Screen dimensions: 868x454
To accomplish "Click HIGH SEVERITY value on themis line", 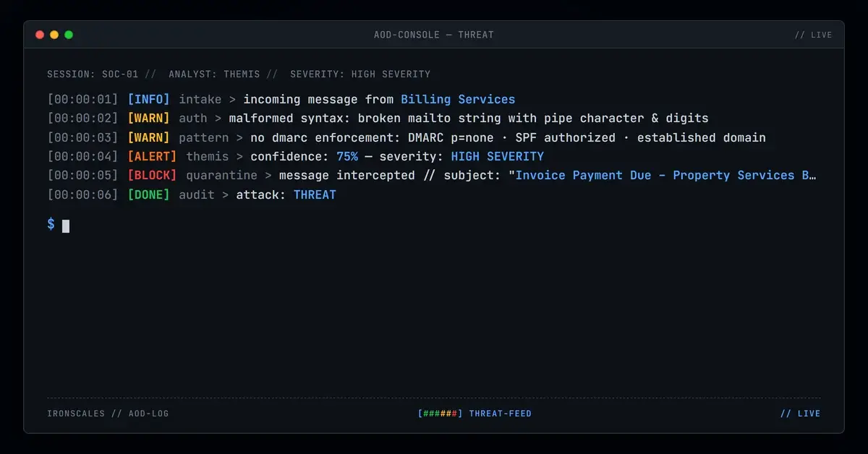I will (498, 156).
